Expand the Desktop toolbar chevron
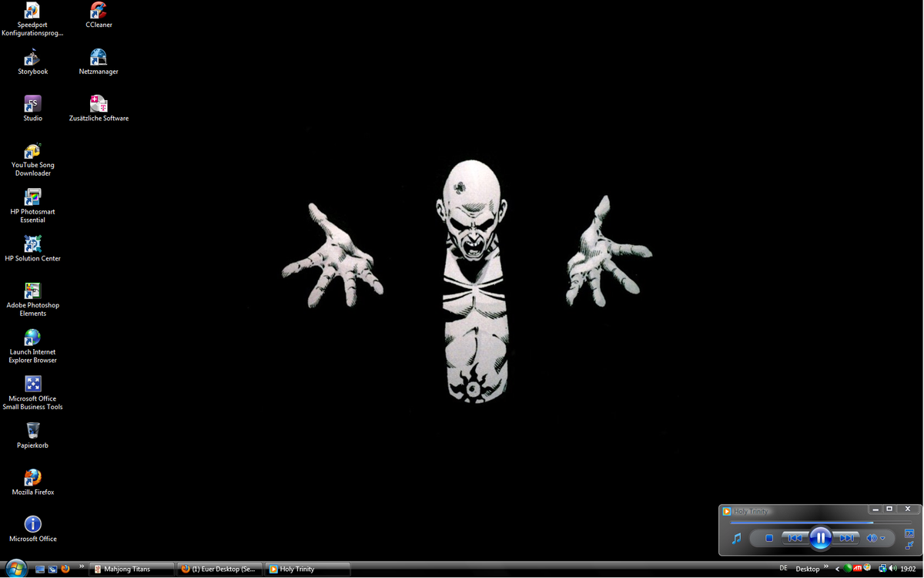 point(826,567)
